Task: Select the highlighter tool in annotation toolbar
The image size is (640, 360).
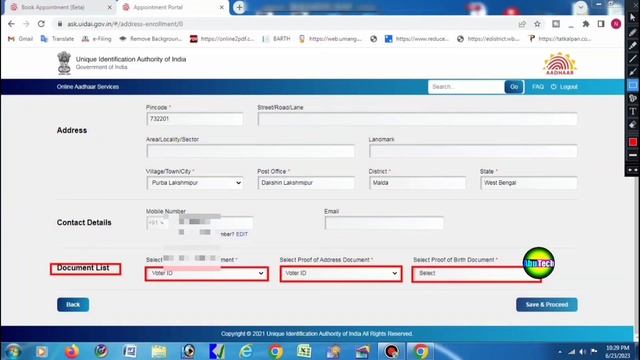Action: pos(633,45)
